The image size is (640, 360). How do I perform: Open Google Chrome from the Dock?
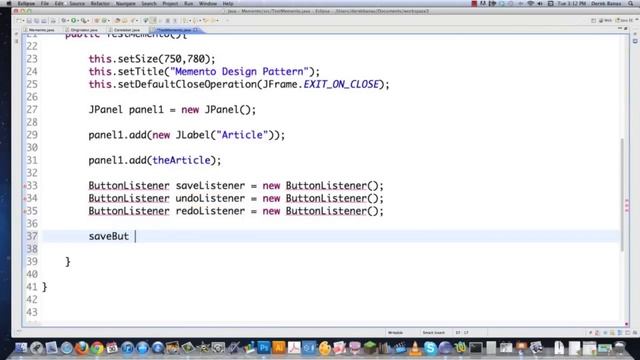(x=97, y=348)
